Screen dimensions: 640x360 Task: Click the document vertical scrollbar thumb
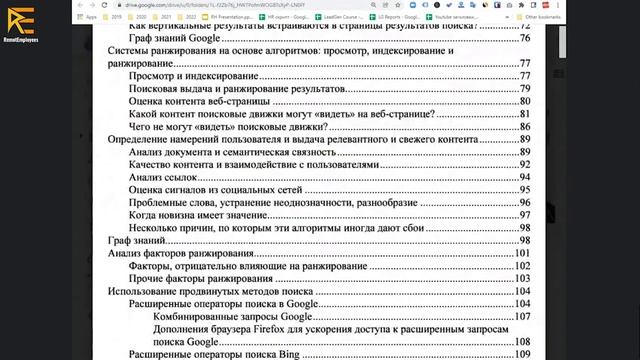point(562,42)
